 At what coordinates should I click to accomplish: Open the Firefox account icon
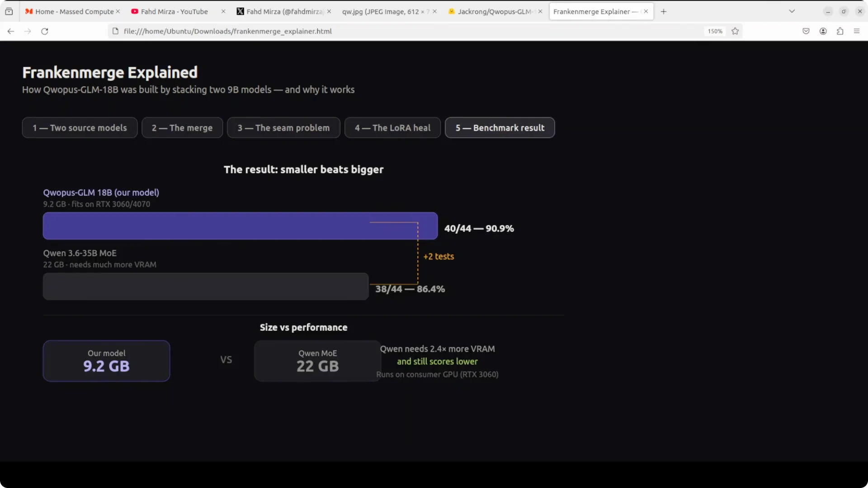click(x=823, y=31)
